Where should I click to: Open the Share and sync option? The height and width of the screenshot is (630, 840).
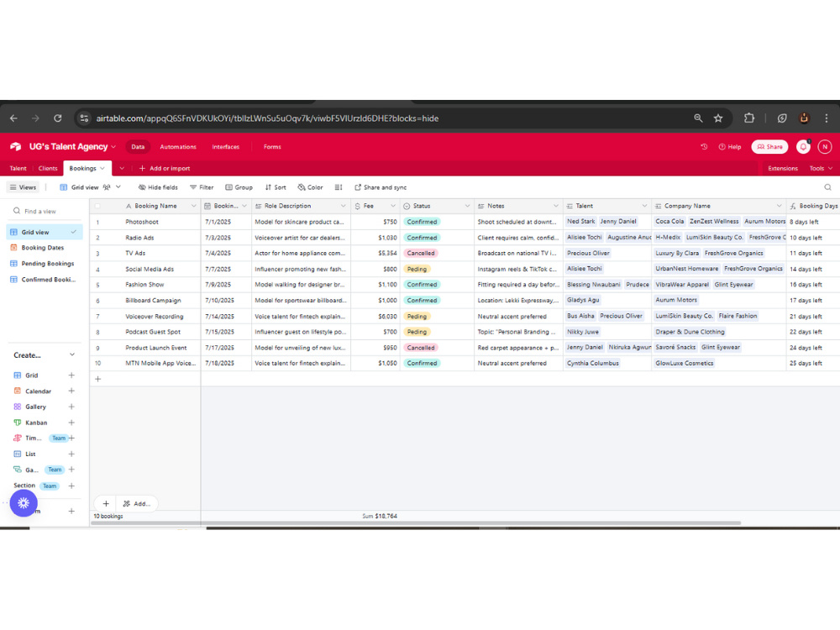[381, 187]
